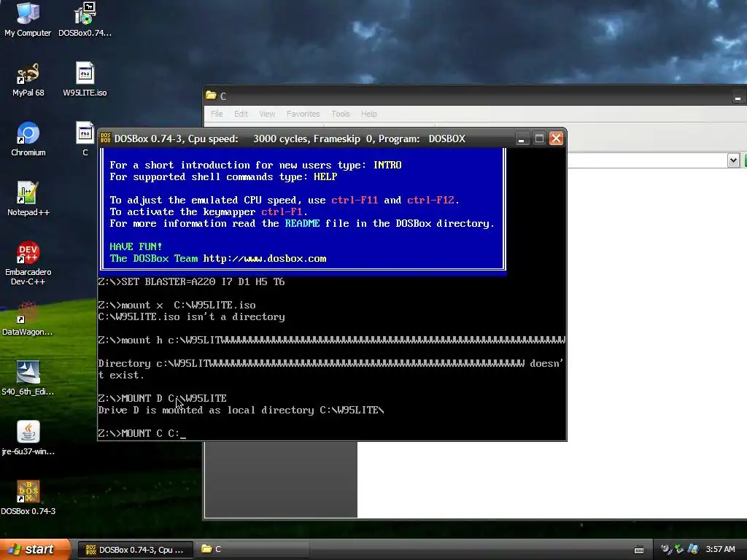Open the Help menu in C window
Viewport: 747px width, 560px height.
click(368, 114)
